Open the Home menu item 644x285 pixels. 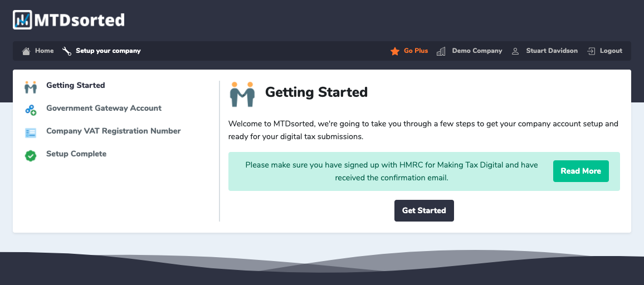click(x=45, y=51)
